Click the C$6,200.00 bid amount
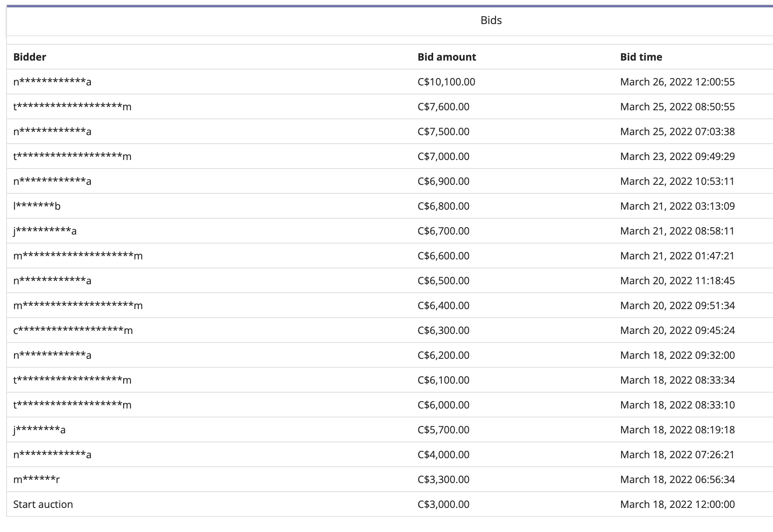 [x=443, y=355]
